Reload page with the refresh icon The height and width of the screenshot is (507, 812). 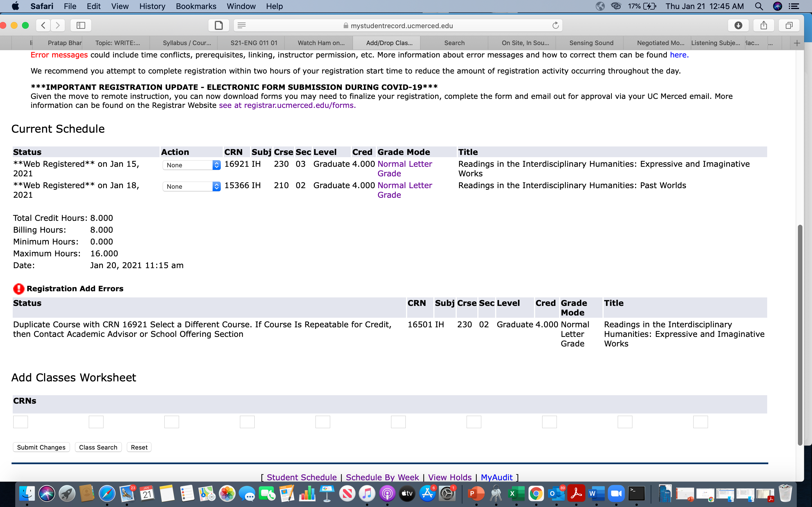(555, 25)
